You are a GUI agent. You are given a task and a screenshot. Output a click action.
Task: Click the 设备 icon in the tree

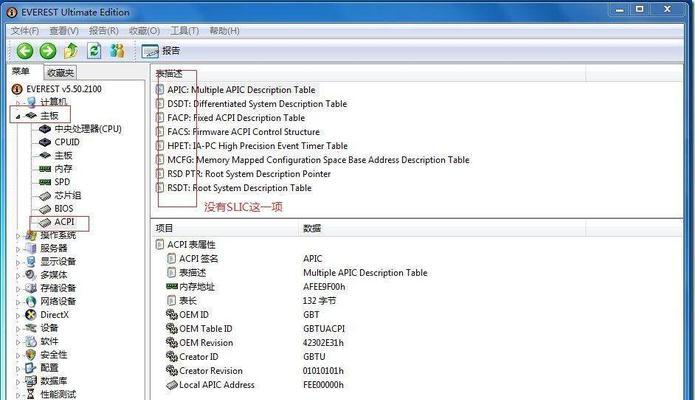(31, 328)
